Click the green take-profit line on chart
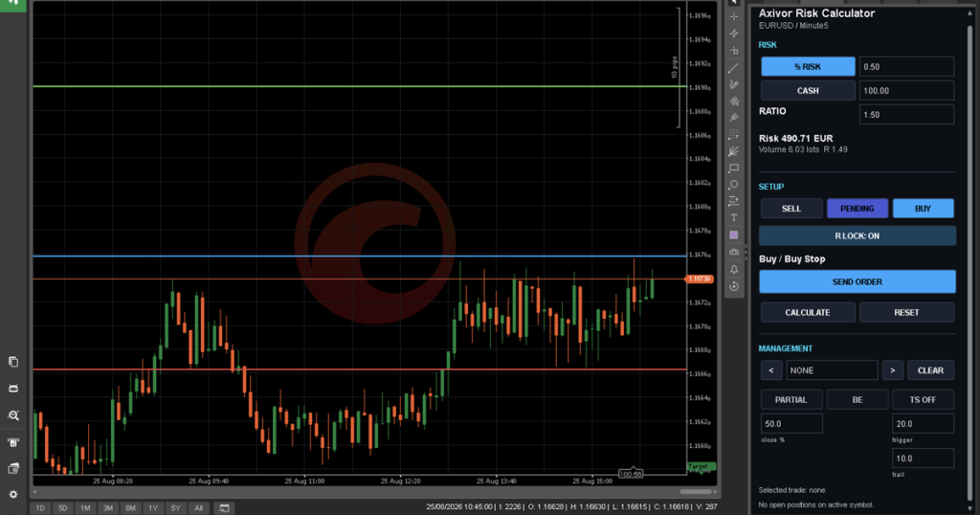 coord(360,86)
